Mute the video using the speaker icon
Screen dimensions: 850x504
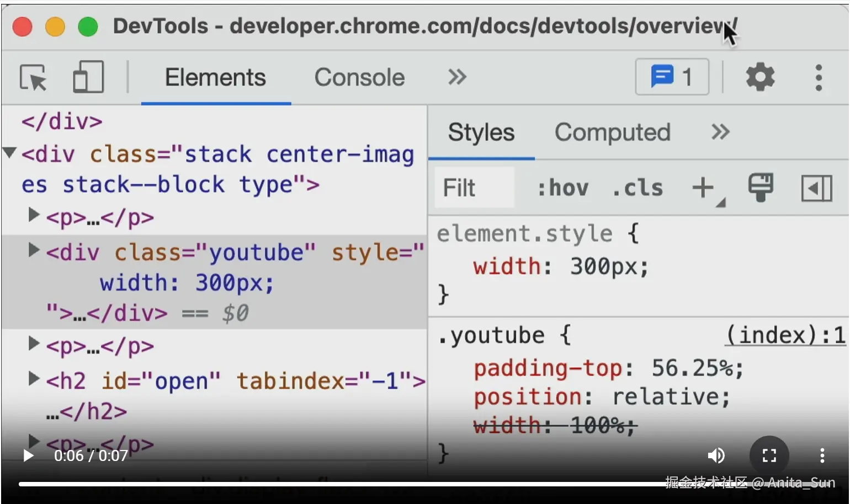point(716,455)
